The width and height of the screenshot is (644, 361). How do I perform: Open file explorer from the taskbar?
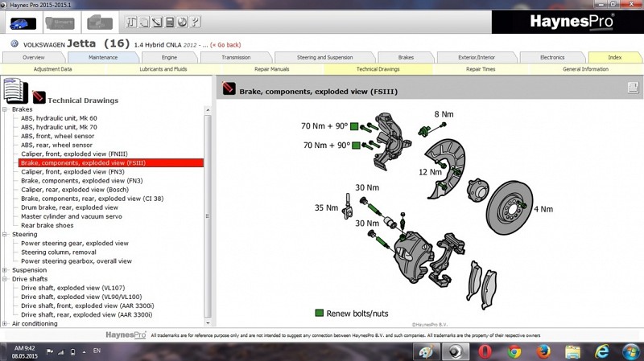coord(572,351)
